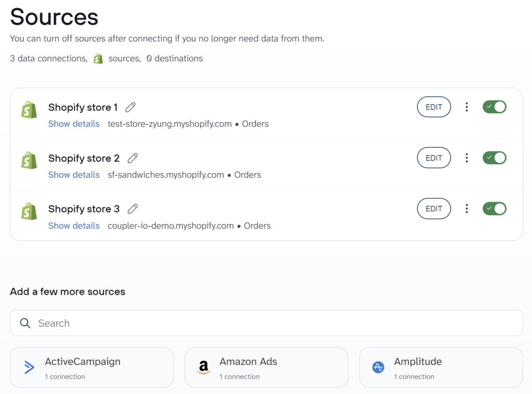532x394 pixels.
Task: Click the '3 data connections' text
Action: pyautogui.click(x=48, y=58)
